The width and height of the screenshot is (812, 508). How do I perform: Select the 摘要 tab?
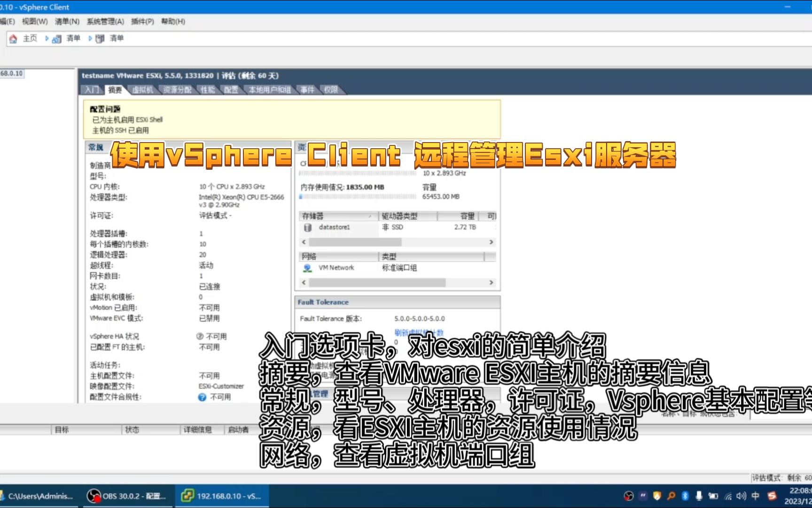pyautogui.click(x=115, y=90)
